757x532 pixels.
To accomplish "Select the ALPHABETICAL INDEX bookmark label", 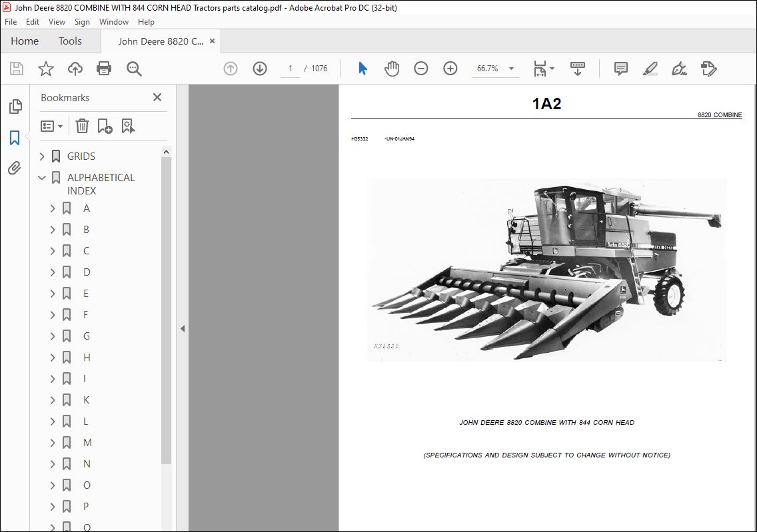I will pos(101,184).
